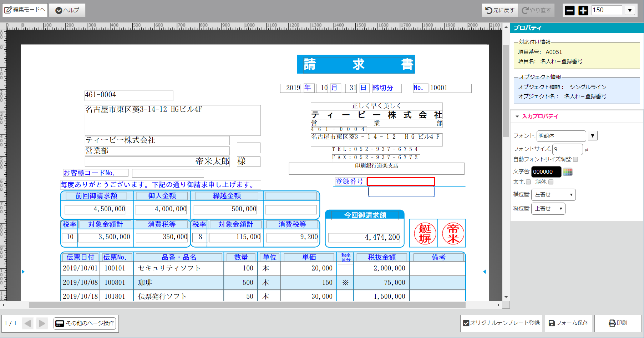Open the フォント dropdown arrow
Viewport: 644px width, 338px height.
(x=592, y=136)
